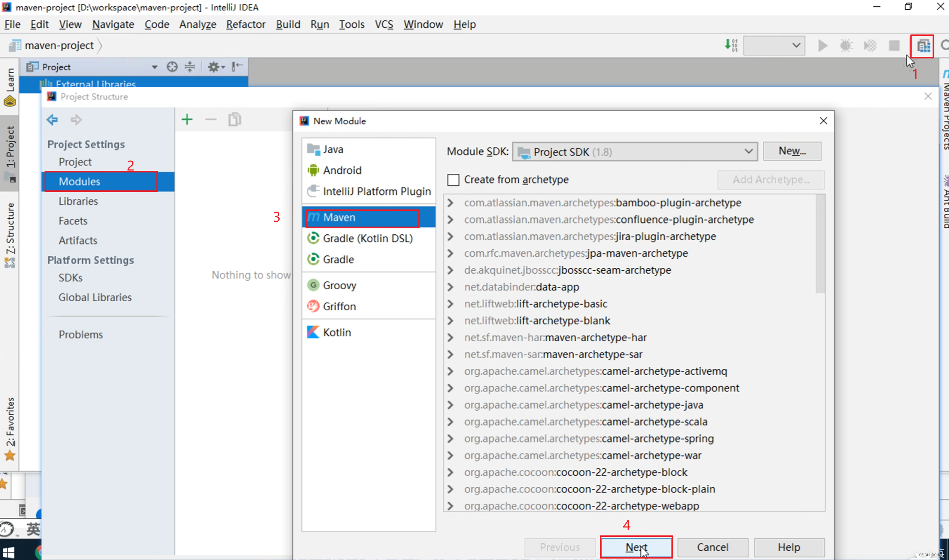Open the 2: Favorites tool window tab
The width and height of the screenshot is (949, 560).
pyautogui.click(x=10, y=430)
